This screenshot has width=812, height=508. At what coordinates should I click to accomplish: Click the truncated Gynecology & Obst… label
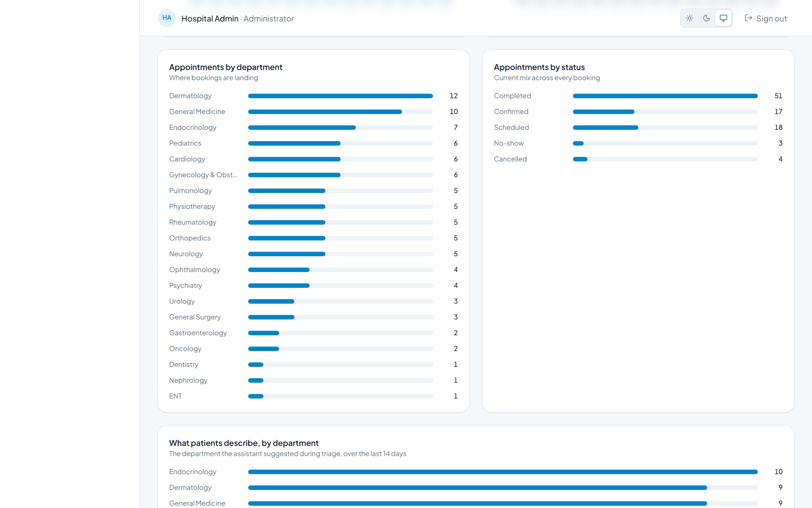pos(203,175)
